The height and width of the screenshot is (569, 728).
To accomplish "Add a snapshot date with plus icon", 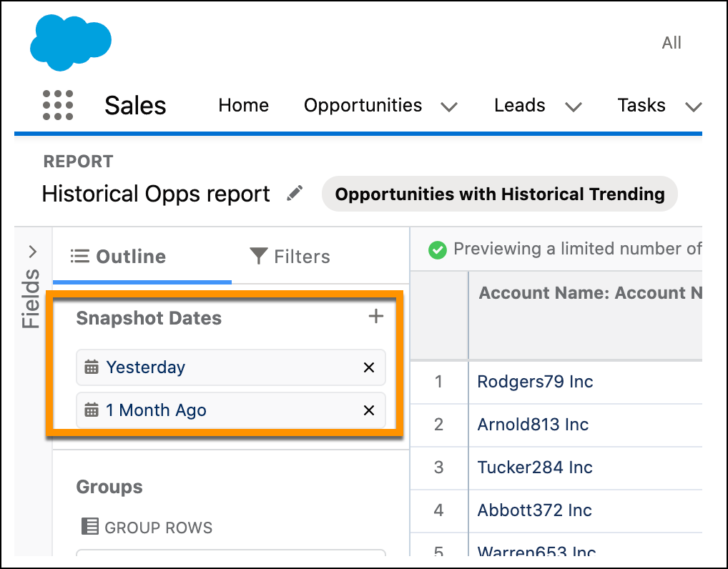I will tap(375, 317).
